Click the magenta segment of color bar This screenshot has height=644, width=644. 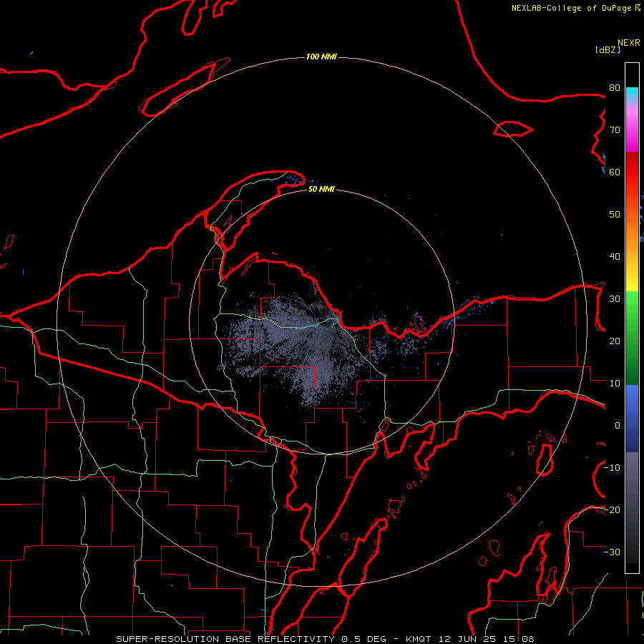click(632, 132)
